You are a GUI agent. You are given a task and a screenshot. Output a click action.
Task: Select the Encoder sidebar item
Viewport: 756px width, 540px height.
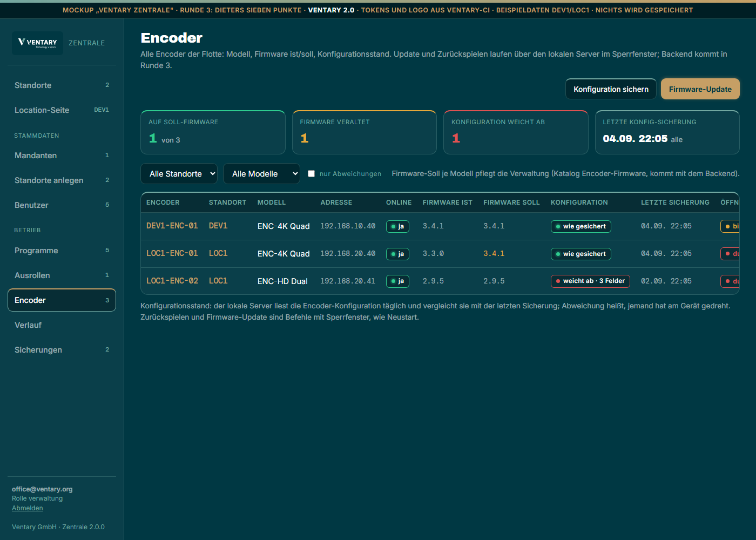(62, 300)
